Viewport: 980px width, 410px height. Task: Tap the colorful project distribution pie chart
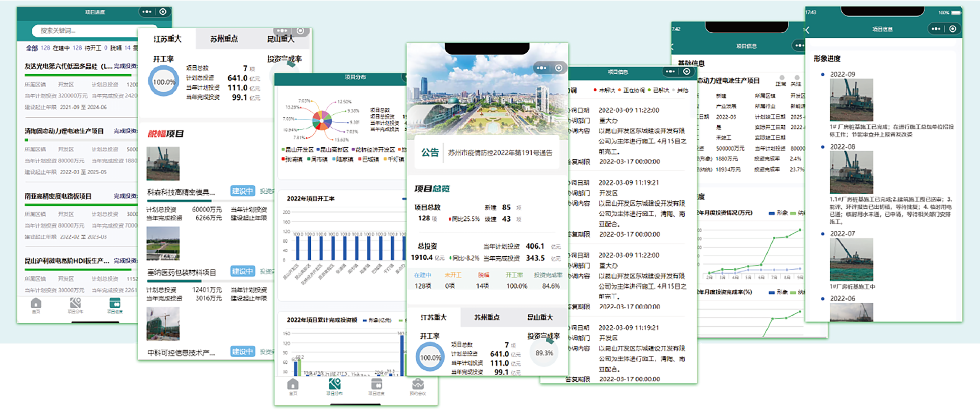click(x=322, y=121)
